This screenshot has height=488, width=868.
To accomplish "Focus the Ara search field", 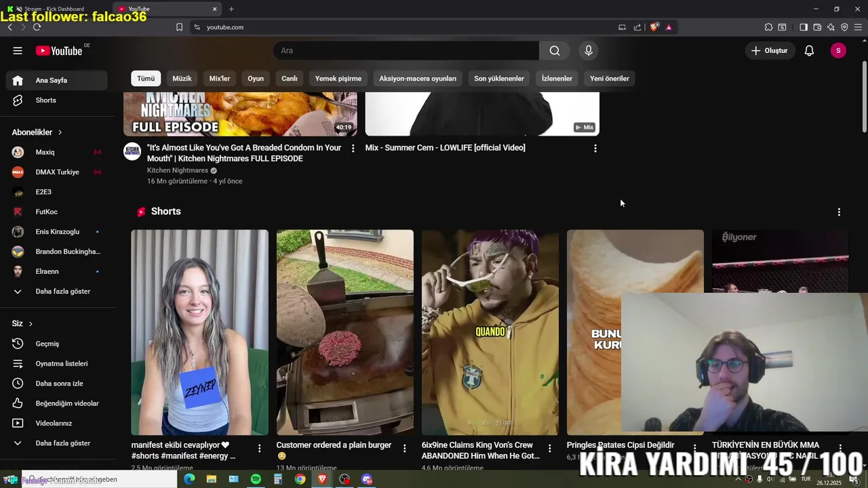I will [x=406, y=51].
